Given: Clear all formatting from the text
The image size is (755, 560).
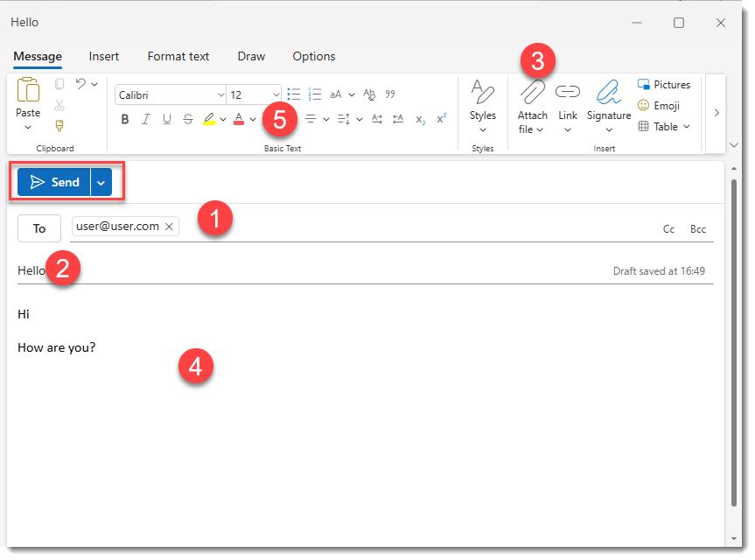Looking at the screenshot, I should coord(369,94).
